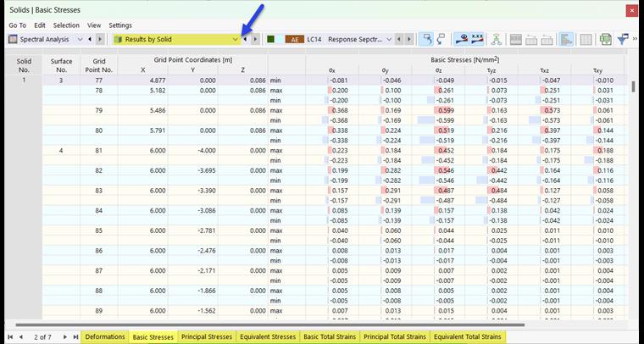Expand the Spectral Analysis dropdown
This screenshot has height=344, width=644.
80,40
